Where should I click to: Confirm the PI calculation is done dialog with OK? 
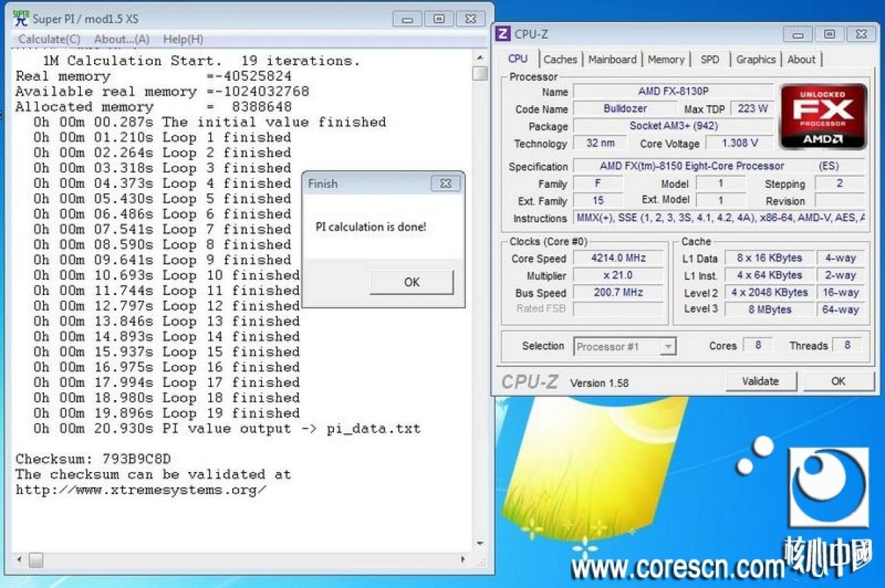[412, 282]
